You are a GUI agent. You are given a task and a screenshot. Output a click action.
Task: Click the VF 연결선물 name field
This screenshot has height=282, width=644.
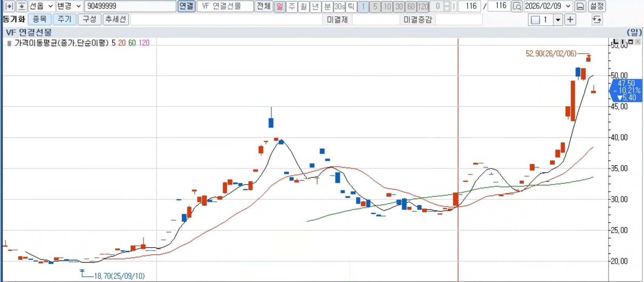pos(225,6)
